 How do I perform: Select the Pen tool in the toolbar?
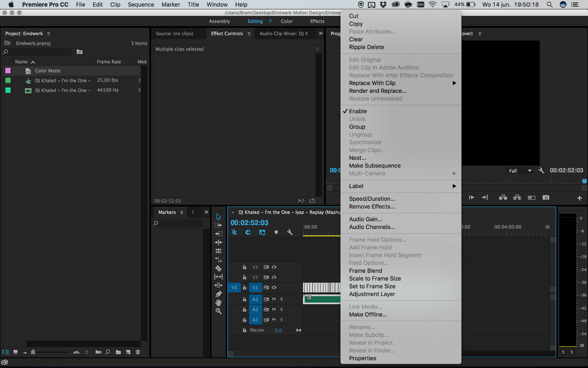pos(218,293)
